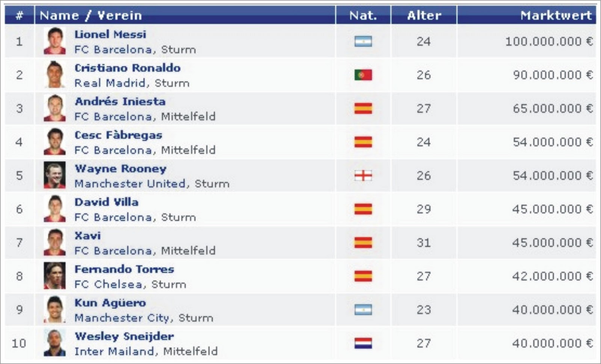Open David Villa player link
Image resolution: width=601 pixels, height=364 pixels.
106,202
